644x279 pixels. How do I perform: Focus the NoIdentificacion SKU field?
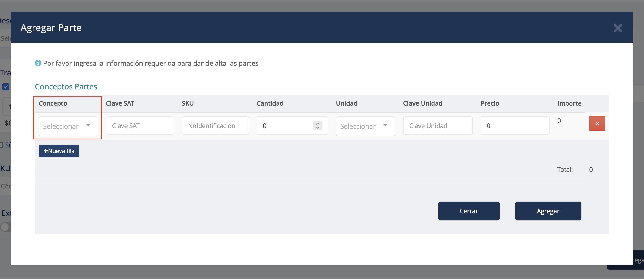(215, 126)
